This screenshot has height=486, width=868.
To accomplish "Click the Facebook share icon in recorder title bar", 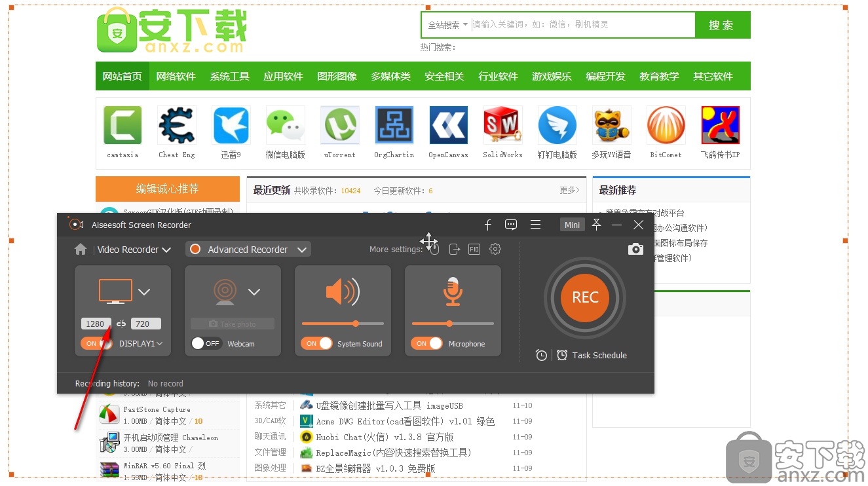I will [x=487, y=225].
